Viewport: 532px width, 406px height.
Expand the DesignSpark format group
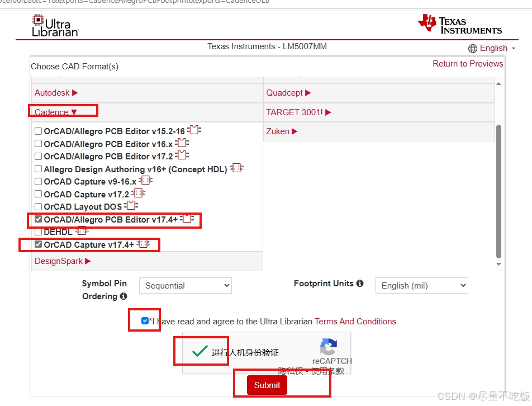click(63, 261)
